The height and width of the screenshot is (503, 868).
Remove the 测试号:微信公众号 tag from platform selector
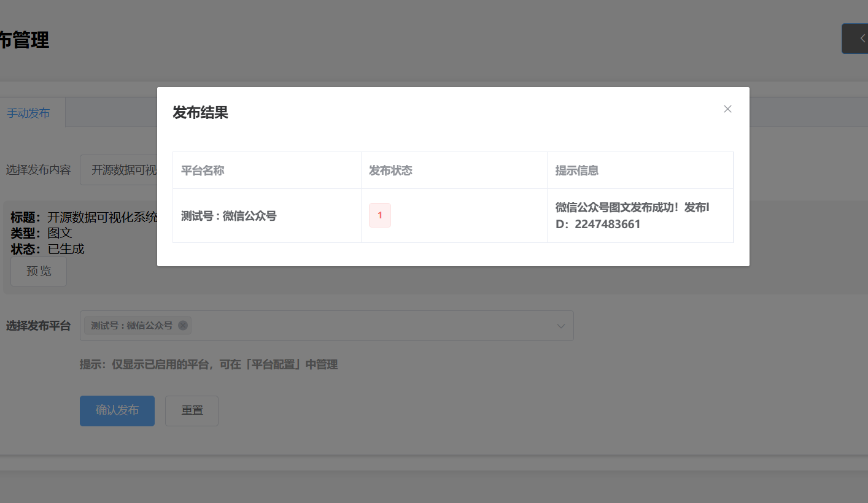pos(182,326)
